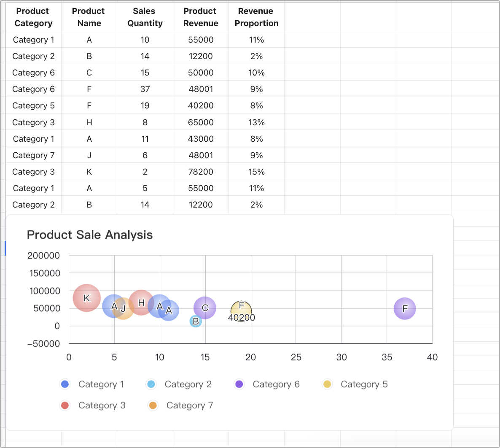The height and width of the screenshot is (448, 500).
Task: Select the Category 1 blue legend marker
Action: pos(64,384)
